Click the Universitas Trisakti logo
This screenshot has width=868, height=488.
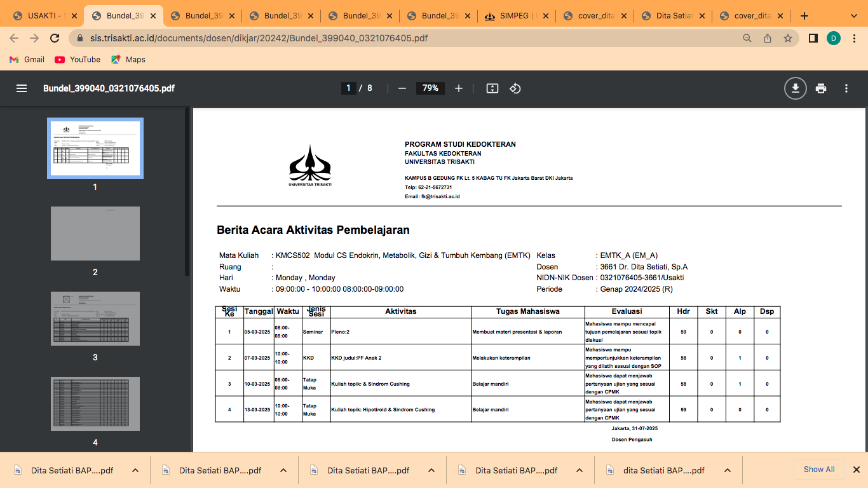310,166
